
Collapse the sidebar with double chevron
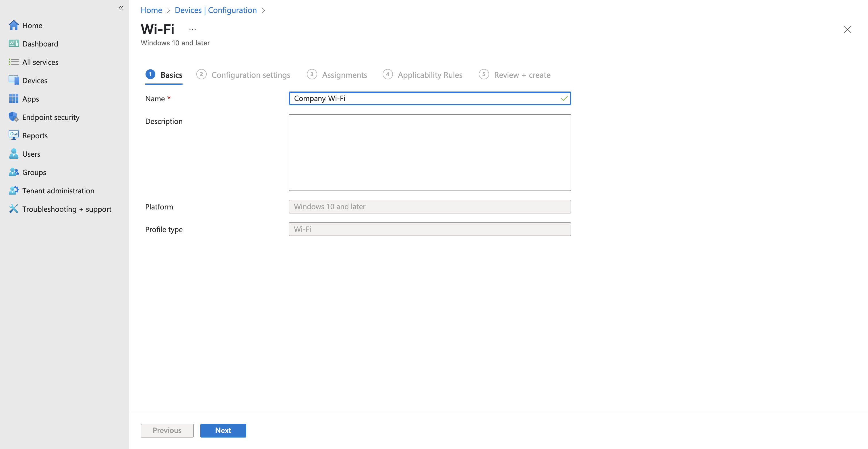(x=121, y=8)
